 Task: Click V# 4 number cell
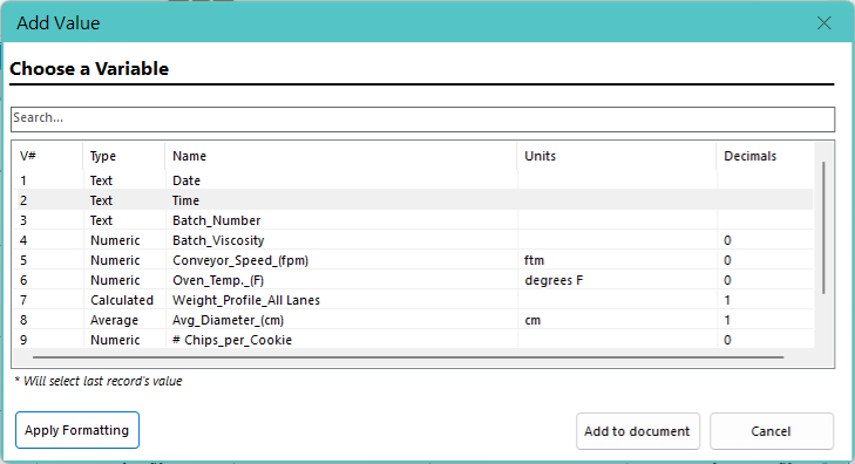(x=23, y=240)
